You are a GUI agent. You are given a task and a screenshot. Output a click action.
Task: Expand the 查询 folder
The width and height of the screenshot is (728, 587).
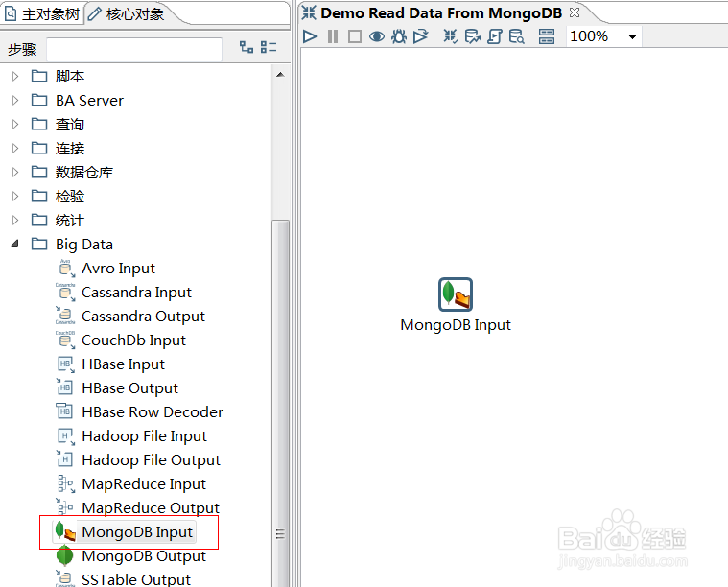tap(15, 125)
